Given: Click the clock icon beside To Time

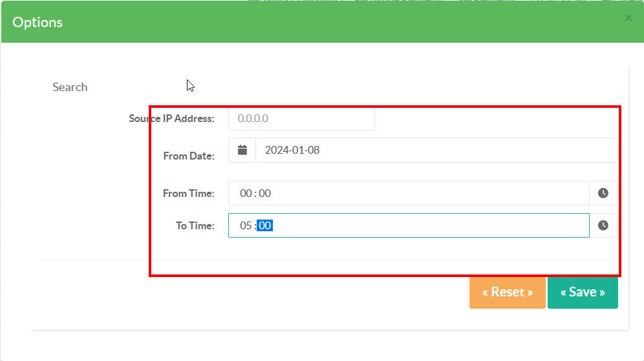Looking at the screenshot, I should [x=603, y=225].
